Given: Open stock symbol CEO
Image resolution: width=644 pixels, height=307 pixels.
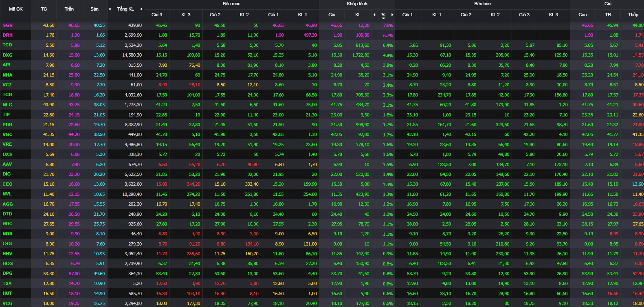Looking at the screenshot, I should pyautogui.click(x=7, y=184).
